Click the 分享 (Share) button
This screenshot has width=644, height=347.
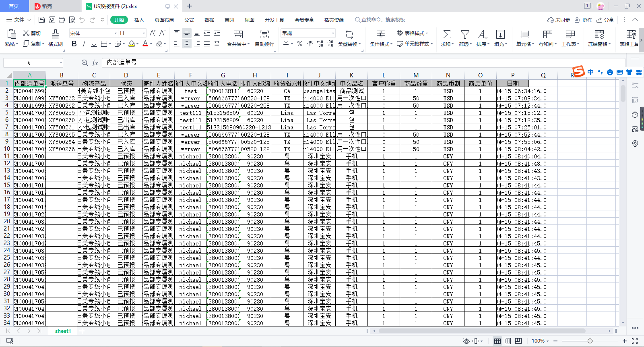605,20
